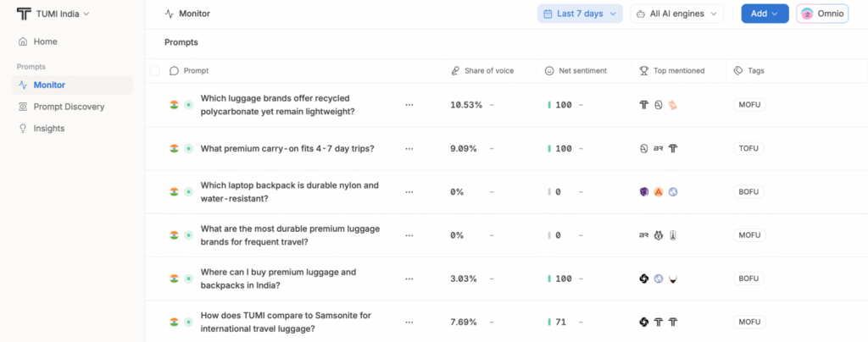Open Monitor in the sidebar

73,85
